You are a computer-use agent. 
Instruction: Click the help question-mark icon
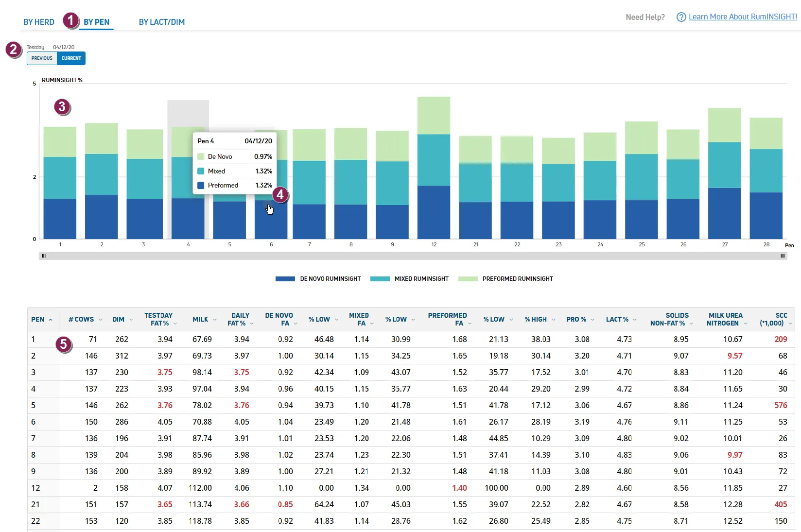pos(681,17)
